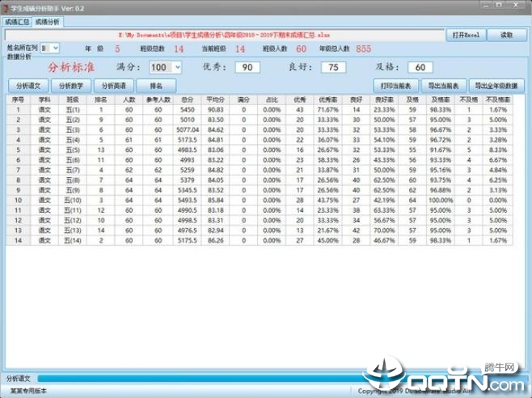Click the 分析语文 button
This screenshot has height=398, width=532.
click(28, 86)
